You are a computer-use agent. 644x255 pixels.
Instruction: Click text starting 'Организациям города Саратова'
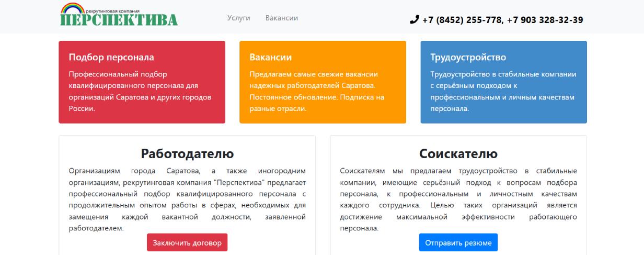pos(187,199)
